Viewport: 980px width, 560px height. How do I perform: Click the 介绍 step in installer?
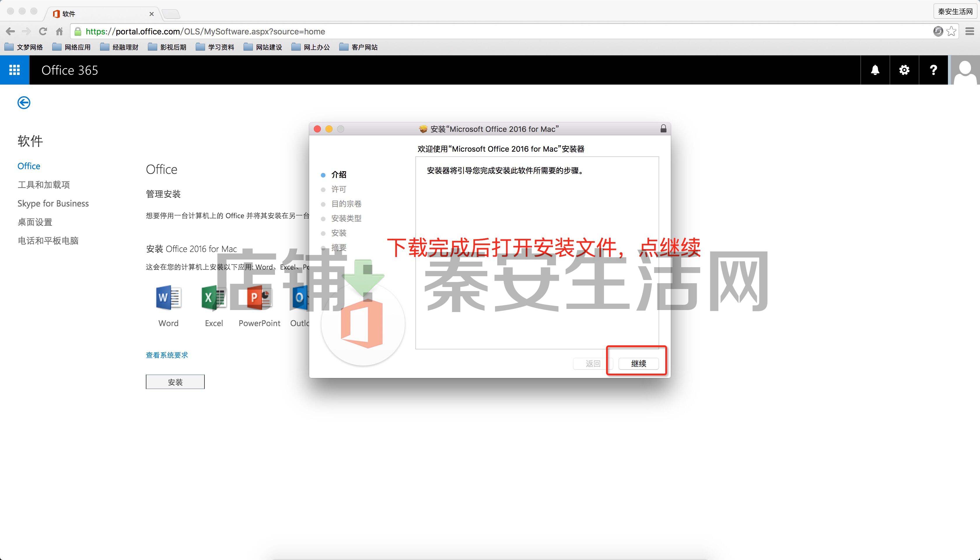[x=339, y=175]
